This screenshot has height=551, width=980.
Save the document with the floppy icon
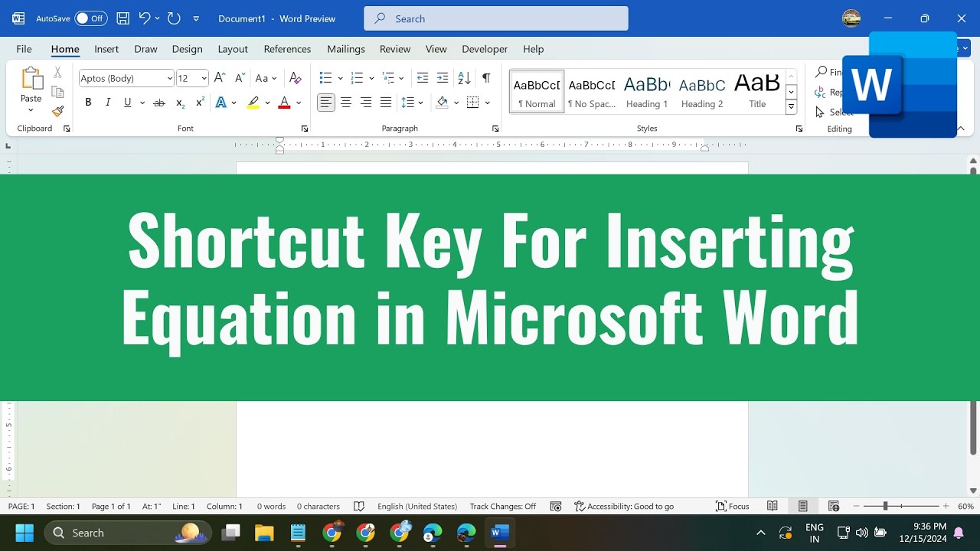click(122, 18)
